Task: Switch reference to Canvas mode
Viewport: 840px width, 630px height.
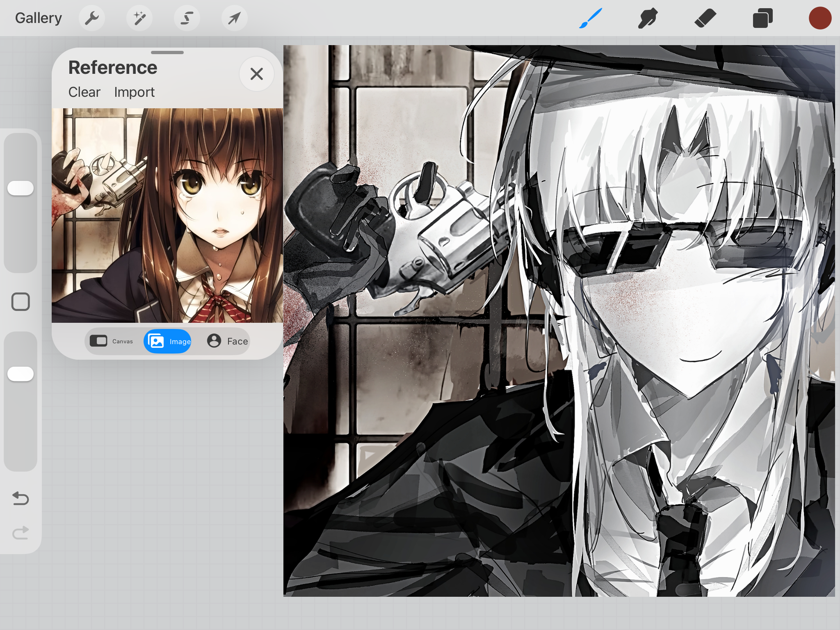Action: coord(112,341)
